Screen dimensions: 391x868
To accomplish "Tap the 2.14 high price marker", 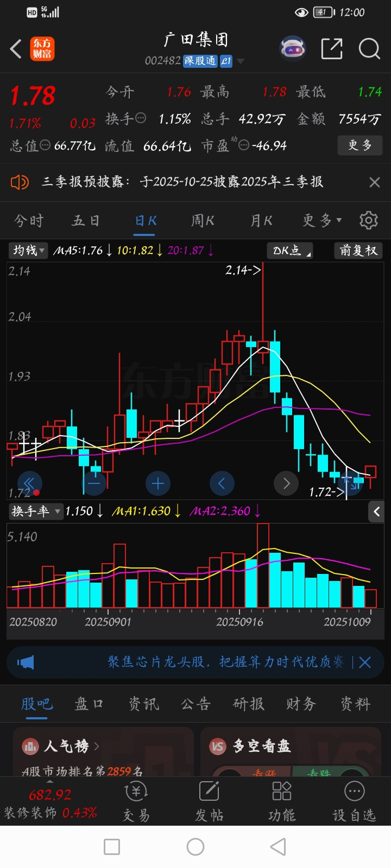I will (243, 270).
